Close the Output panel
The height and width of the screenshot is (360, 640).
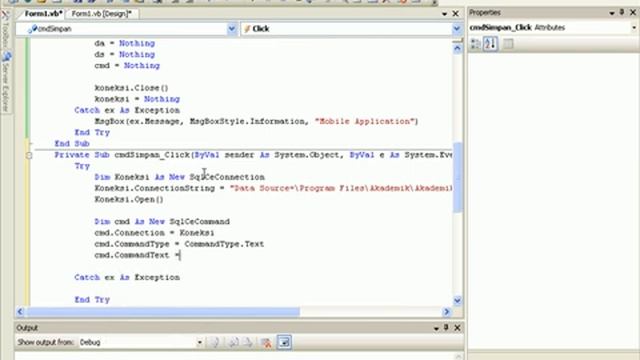(x=458, y=327)
